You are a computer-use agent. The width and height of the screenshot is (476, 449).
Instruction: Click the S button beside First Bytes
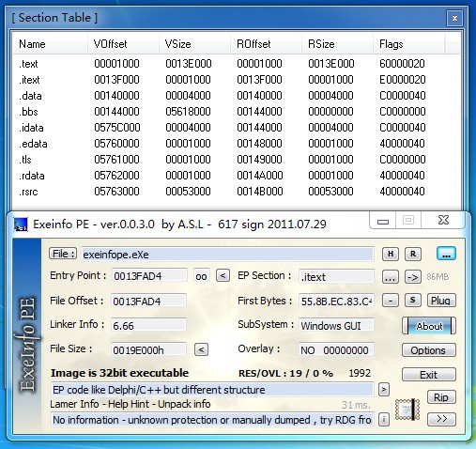click(413, 301)
